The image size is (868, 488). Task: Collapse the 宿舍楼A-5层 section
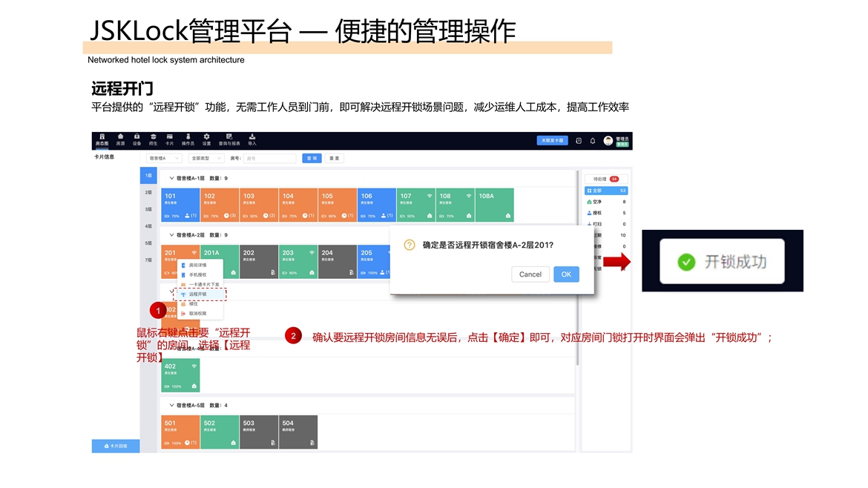(172, 406)
